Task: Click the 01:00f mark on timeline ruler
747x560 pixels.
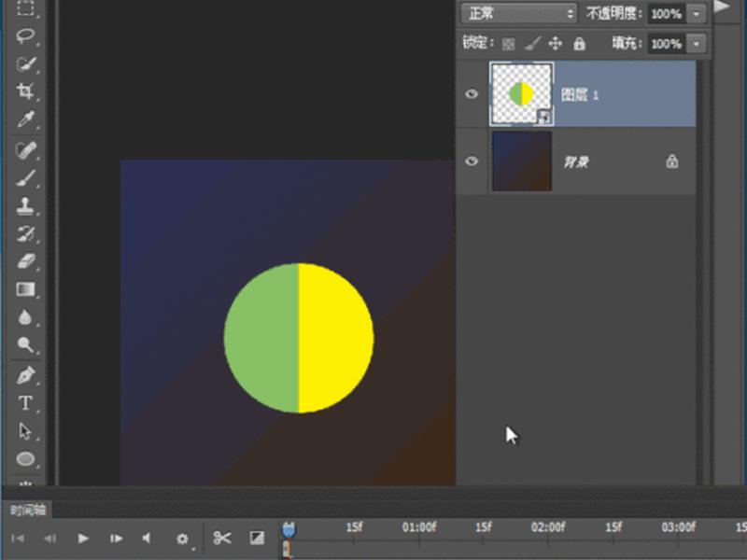Action: click(x=418, y=527)
